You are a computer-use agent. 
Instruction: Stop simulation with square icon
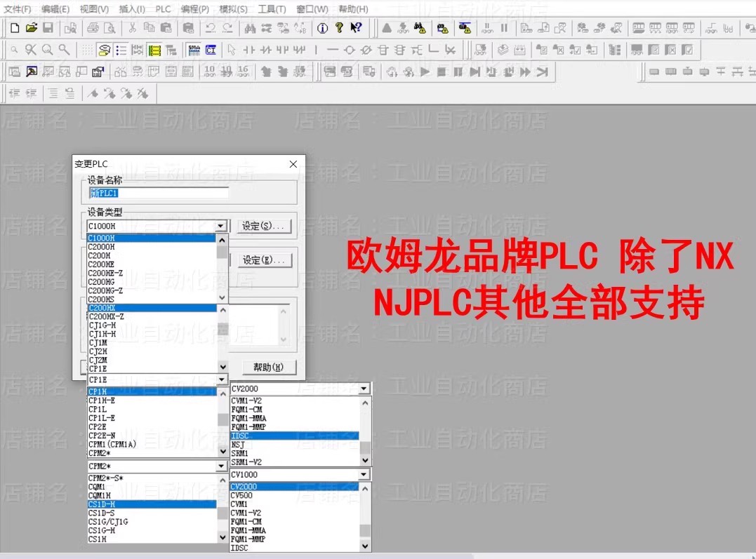[441, 72]
